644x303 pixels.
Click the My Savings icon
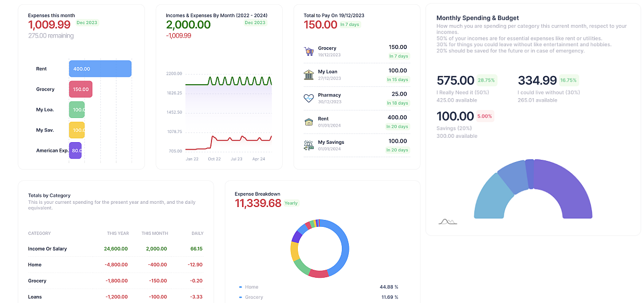click(309, 145)
